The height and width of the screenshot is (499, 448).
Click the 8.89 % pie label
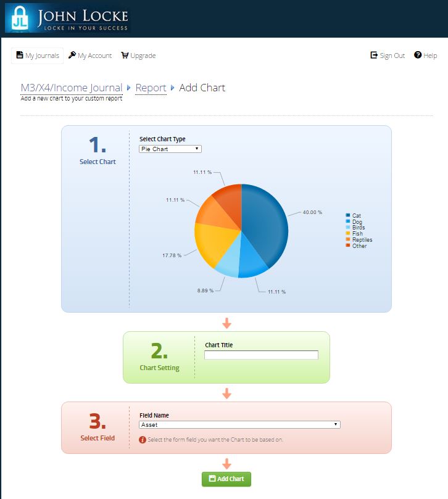point(205,291)
